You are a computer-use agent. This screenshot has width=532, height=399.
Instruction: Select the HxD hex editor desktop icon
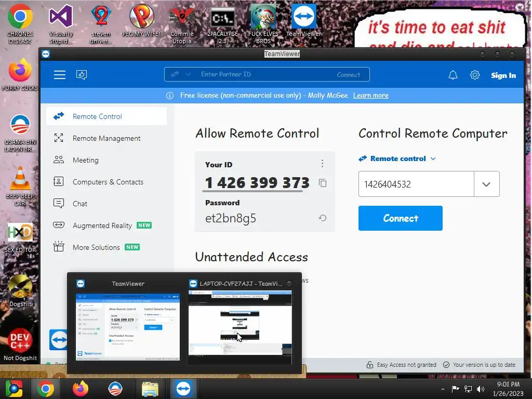pos(20,237)
